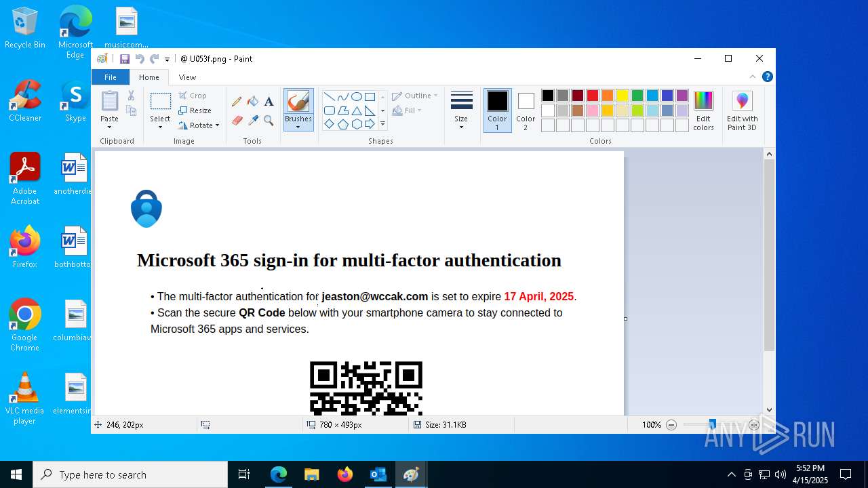
Task: Click Task View button on taskbar
Action: 244,474
